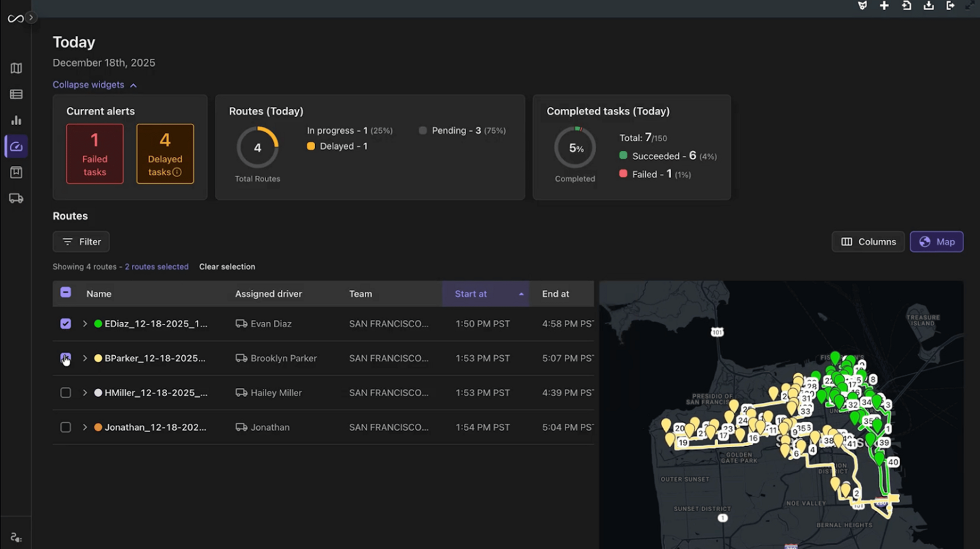Click map stop marker 39

coord(884,442)
